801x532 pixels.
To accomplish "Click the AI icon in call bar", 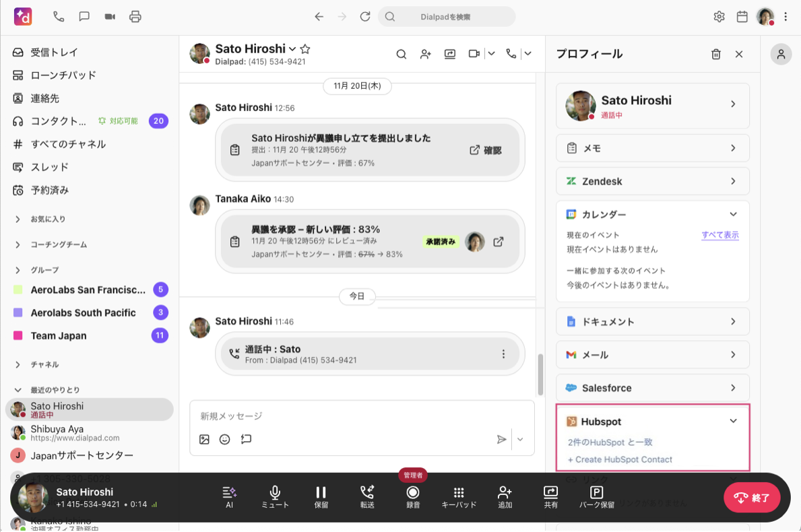I will (229, 496).
